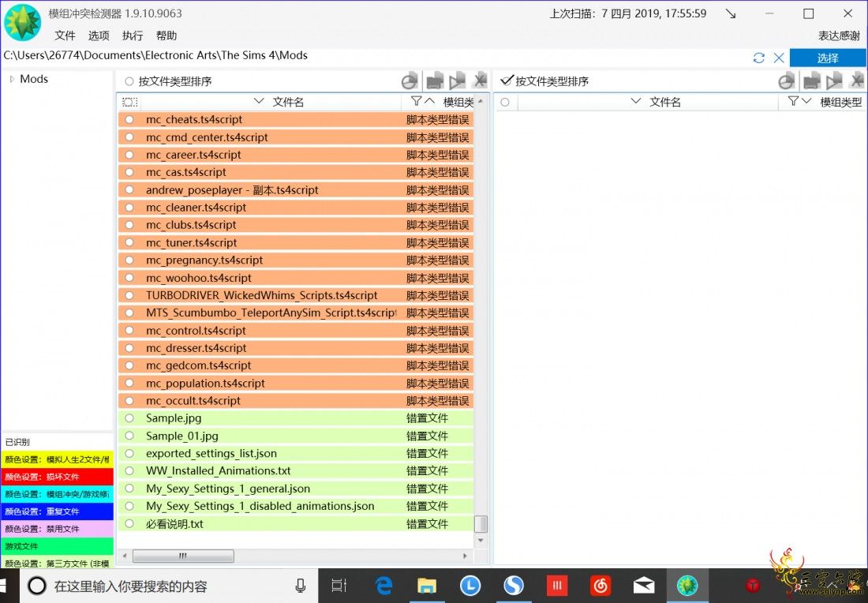The height and width of the screenshot is (603, 868).
Task: Click the plumbob app logo at top left
Action: point(22,22)
